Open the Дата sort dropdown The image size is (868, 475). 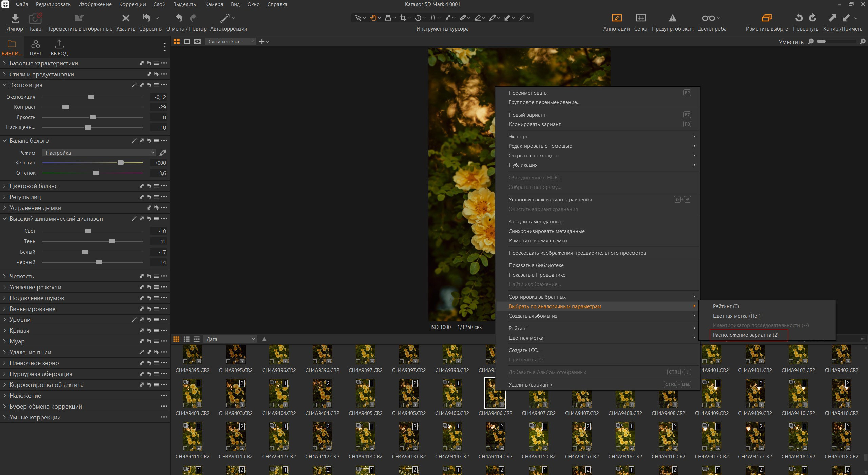pos(230,339)
